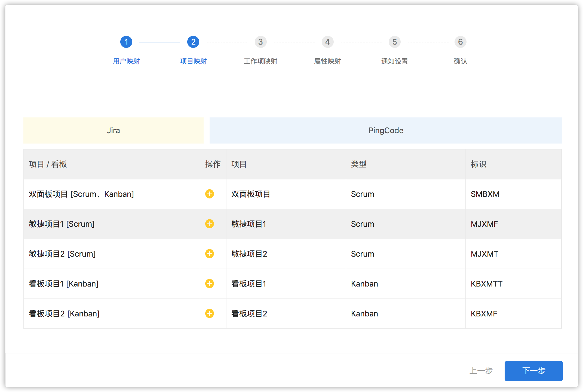Click the step 6 确认 circle
This screenshot has height=392, width=583.
[460, 42]
